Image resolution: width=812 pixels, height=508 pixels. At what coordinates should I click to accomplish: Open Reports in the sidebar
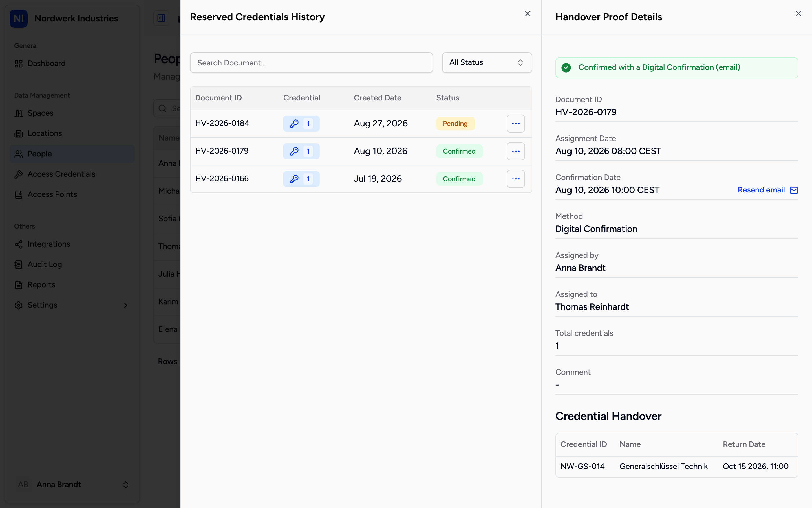pos(72,285)
